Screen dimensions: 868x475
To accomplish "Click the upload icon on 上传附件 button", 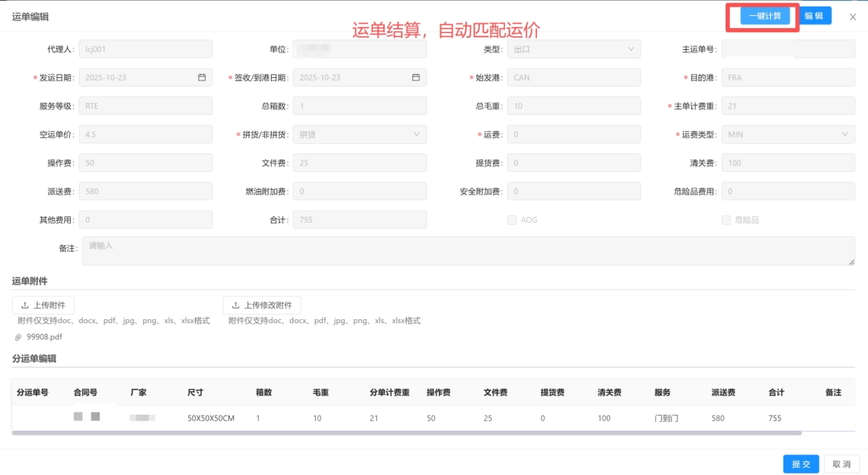I will [25, 305].
